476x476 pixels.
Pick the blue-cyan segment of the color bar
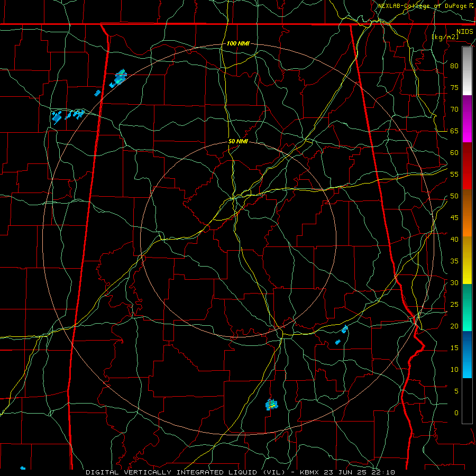[x=467, y=354]
